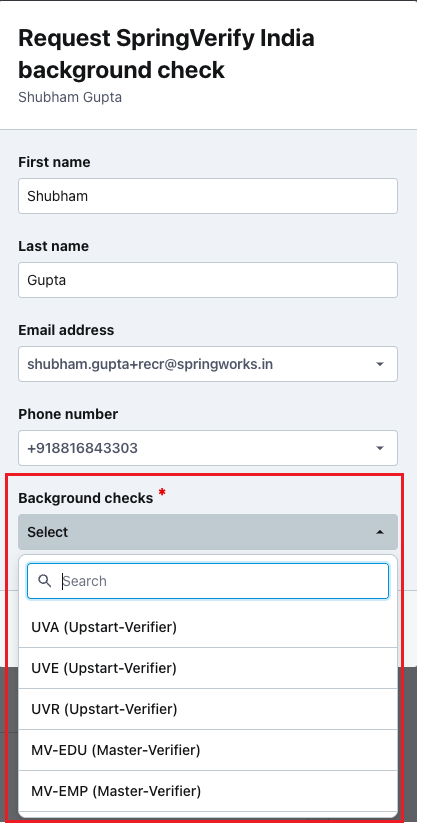The width and height of the screenshot is (426, 826).
Task: Choose the MV-EMP (Master-Verifier) option
Action: coord(208,791)
